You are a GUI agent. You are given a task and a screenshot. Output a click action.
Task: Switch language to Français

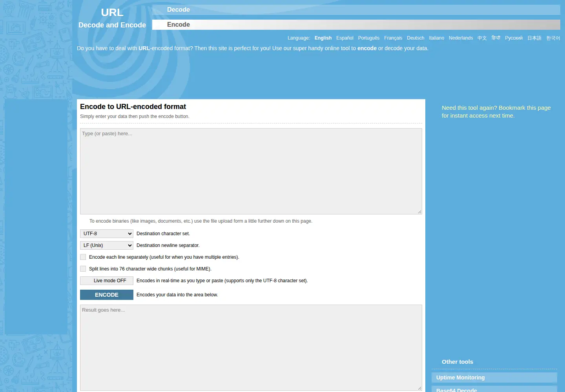pos(393,38)
